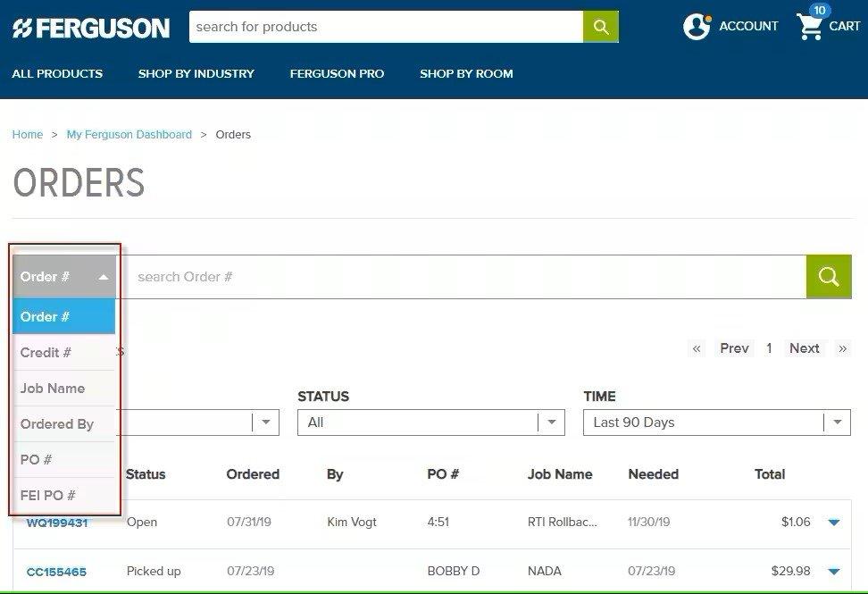Focus the search for products field
The width and height of the screenshot is (868, 594).
(386, 27)
